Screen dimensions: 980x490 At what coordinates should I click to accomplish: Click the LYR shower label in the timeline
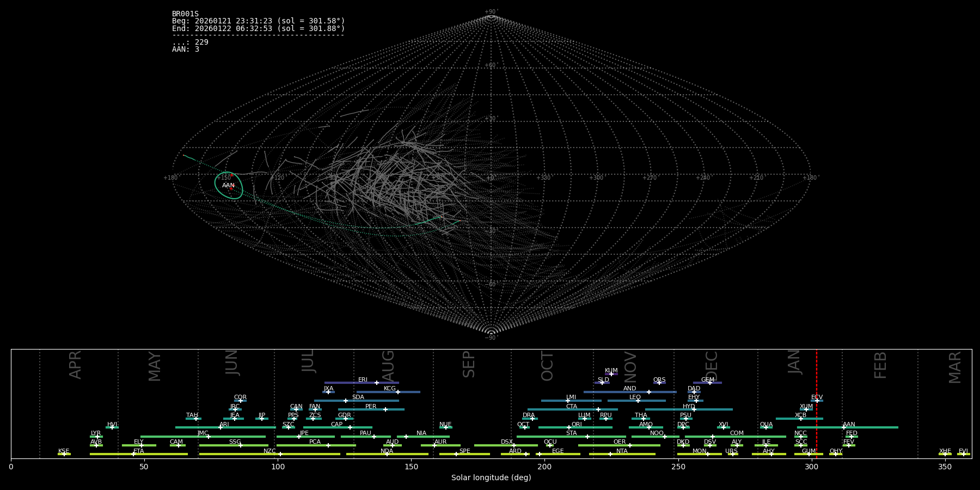[96, 433]
